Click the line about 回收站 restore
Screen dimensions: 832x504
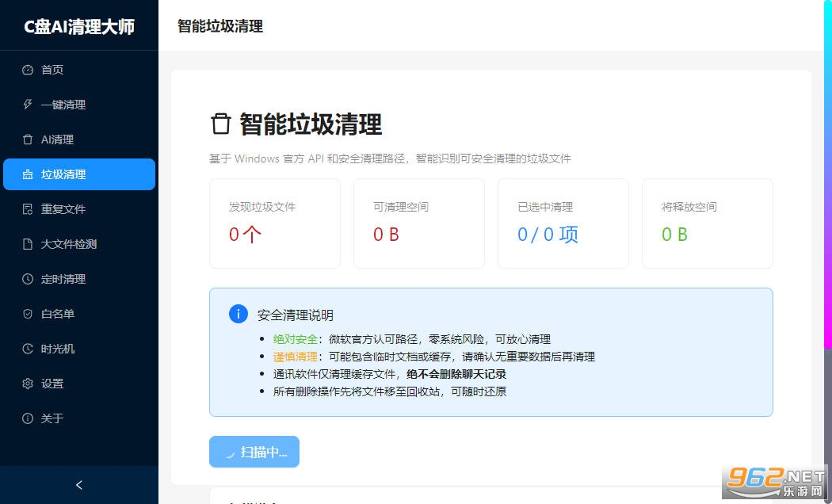390,391
